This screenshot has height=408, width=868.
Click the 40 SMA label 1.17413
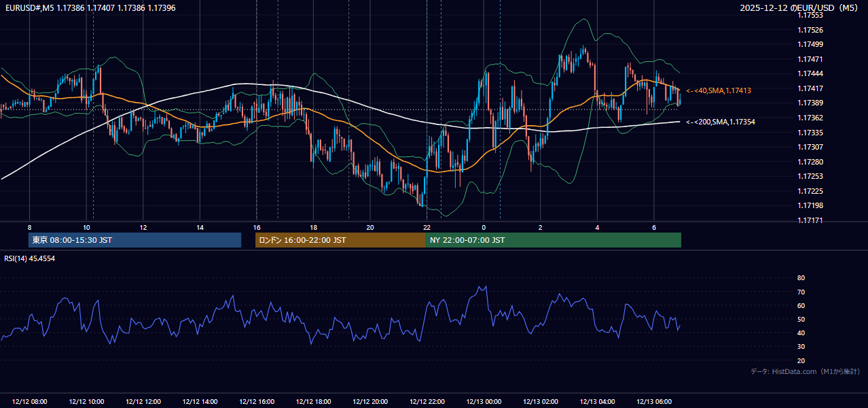(x=719, y=90)
